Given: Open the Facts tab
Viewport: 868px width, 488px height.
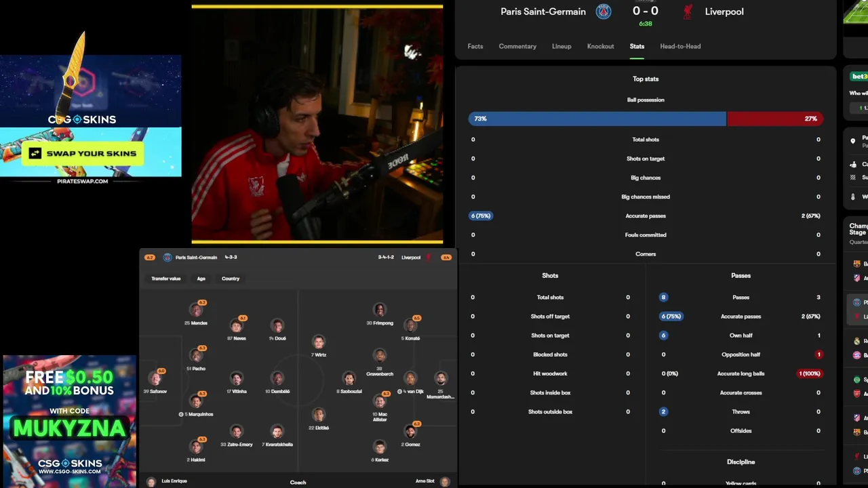Looking at the screenshot, I should 475,46.
